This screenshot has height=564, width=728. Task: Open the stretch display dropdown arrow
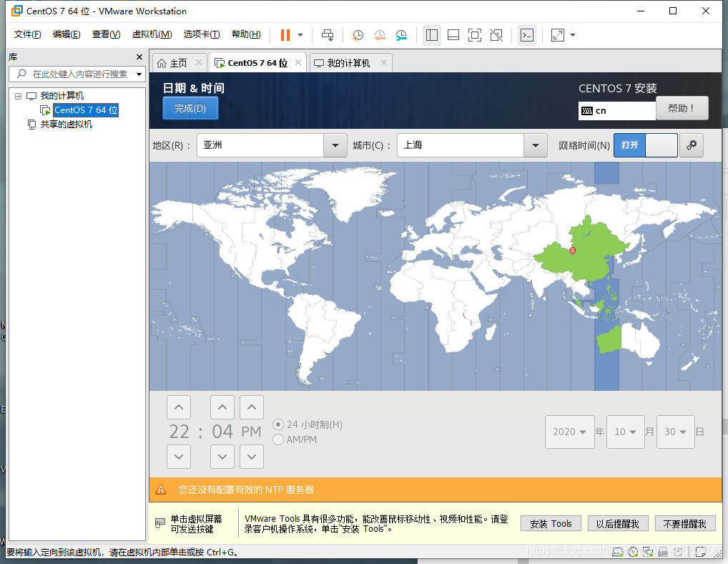pyautogui.click(x=573, y=35)
